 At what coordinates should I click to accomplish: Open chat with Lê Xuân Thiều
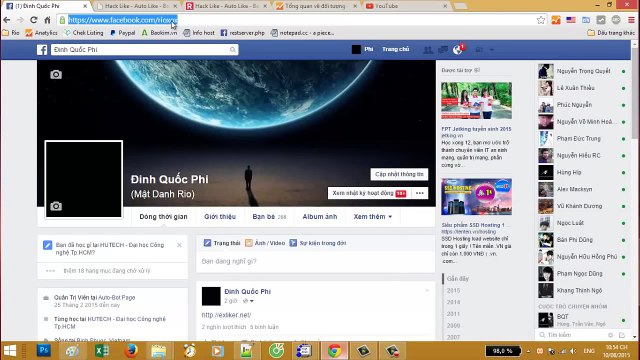582,88
